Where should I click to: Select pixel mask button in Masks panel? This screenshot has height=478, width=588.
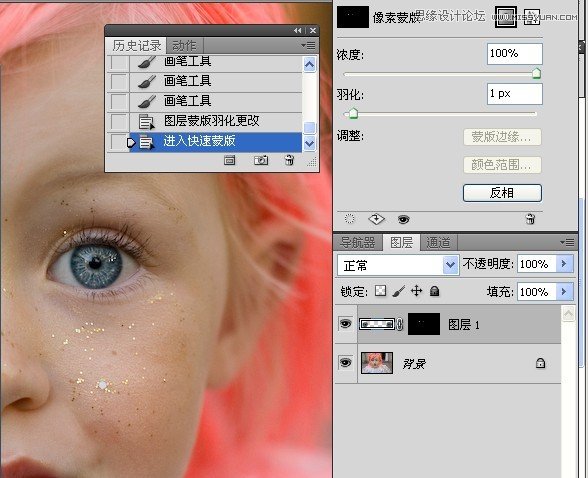tap(506, 17)
